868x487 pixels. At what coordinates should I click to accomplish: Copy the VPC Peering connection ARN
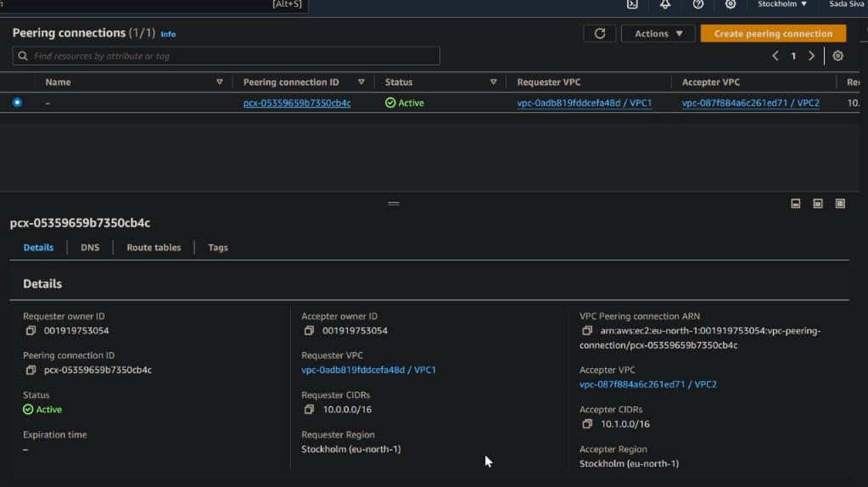(587, 331)
